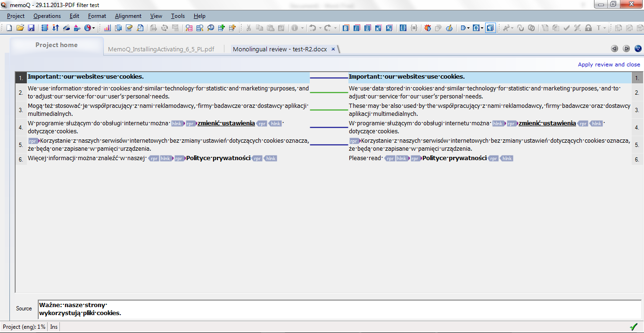
Task: Expand the yin-yang icon dropdown arrow
Action: [x=93, y=28]
